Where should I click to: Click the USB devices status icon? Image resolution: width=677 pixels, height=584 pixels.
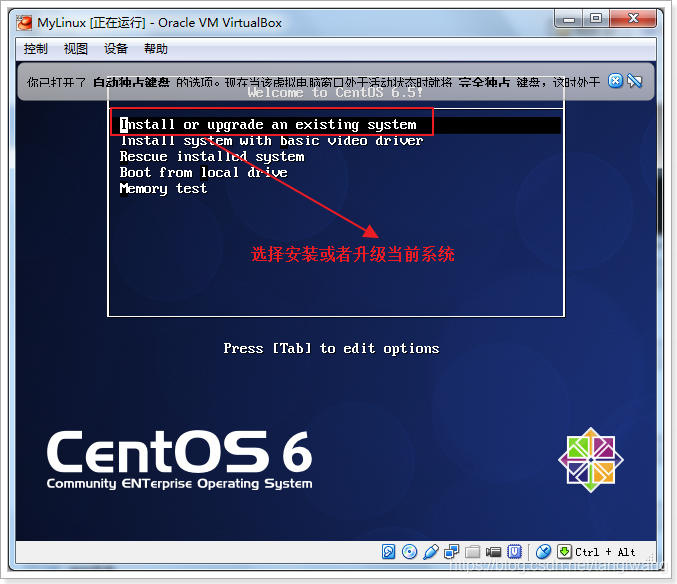[430, 552]
